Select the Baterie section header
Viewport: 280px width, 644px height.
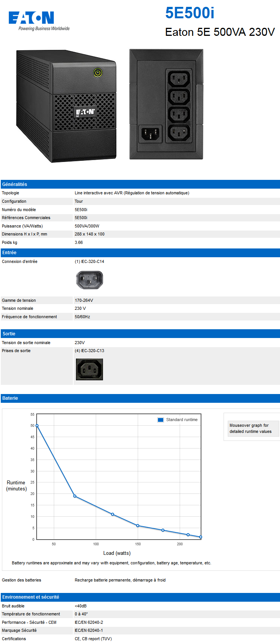pos(140,398)
